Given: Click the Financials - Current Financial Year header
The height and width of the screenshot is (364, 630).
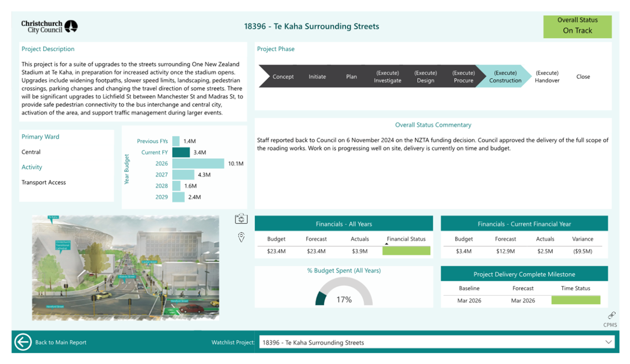Looking at the screenshot, I should point(524,224).
